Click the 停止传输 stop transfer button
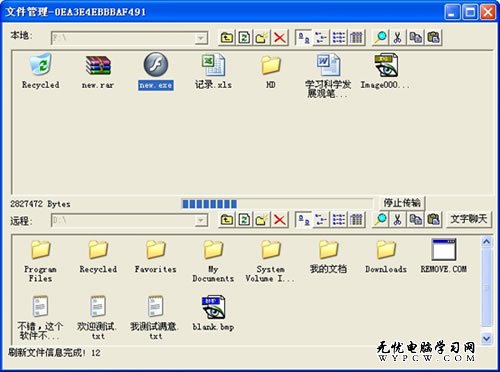Image resolution: width=500 pixels, height=372 pixels. pyautogui.click(x=402, y=203)
